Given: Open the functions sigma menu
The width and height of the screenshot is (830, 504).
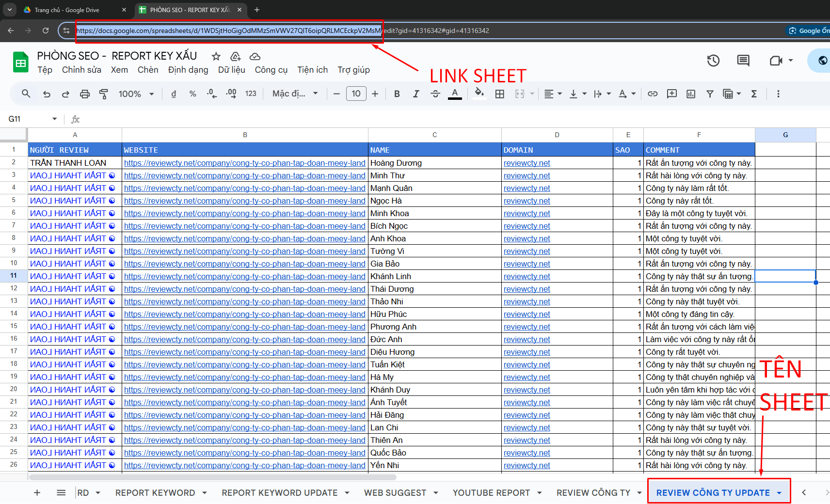Looking at the screenshot, I should coord(754,94).
